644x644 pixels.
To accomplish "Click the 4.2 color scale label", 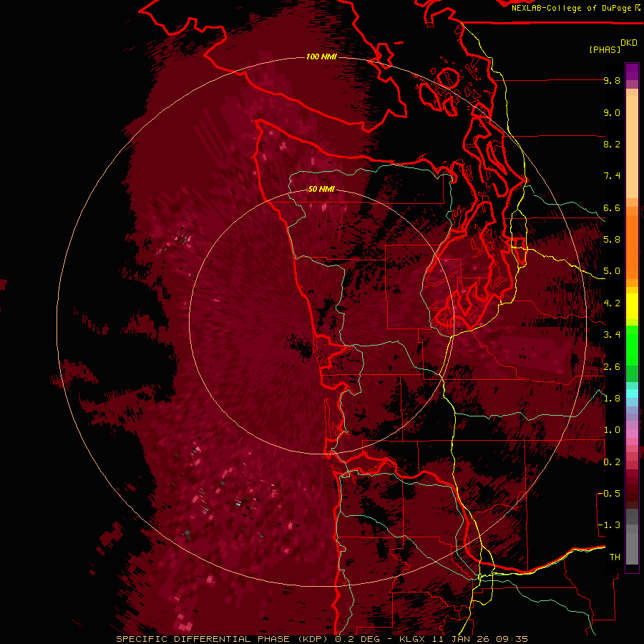I will pyautogui.click(x=612, y=303).
